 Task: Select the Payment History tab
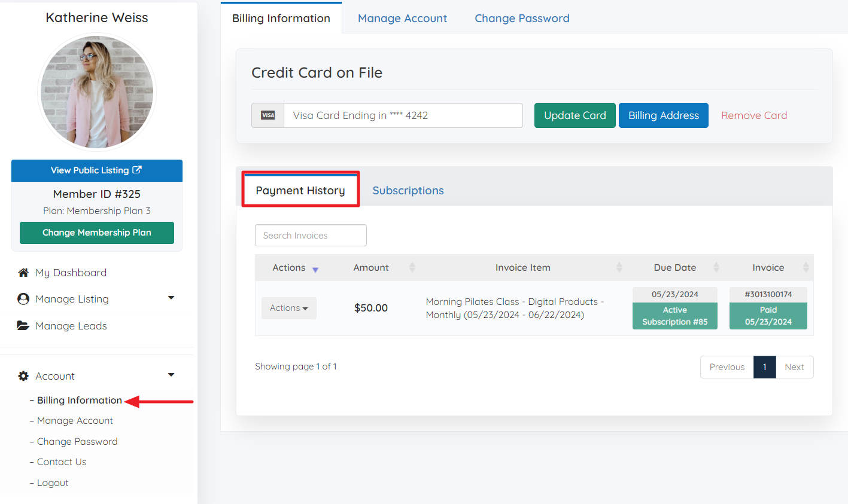(300, 190)
